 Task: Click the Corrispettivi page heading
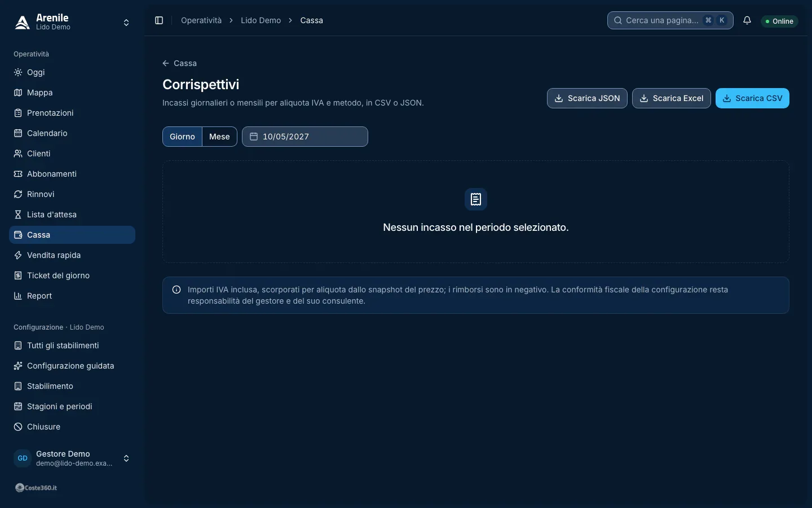point(201,85)
